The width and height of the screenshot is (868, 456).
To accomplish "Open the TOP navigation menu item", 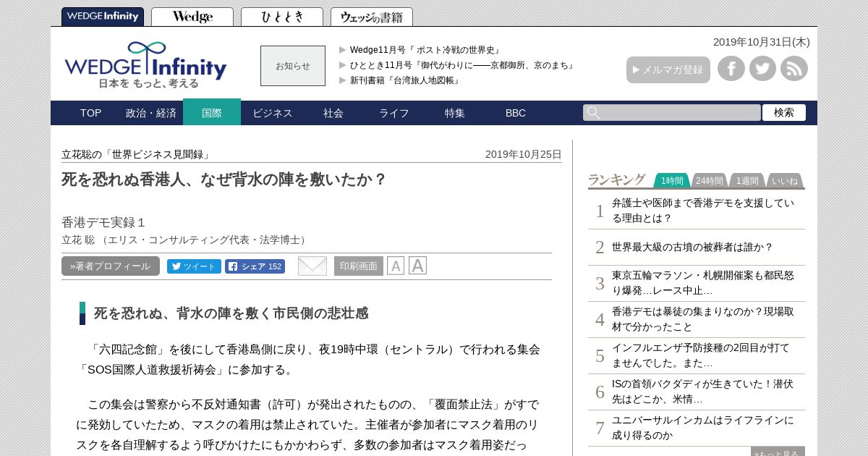I will point(90,113).
